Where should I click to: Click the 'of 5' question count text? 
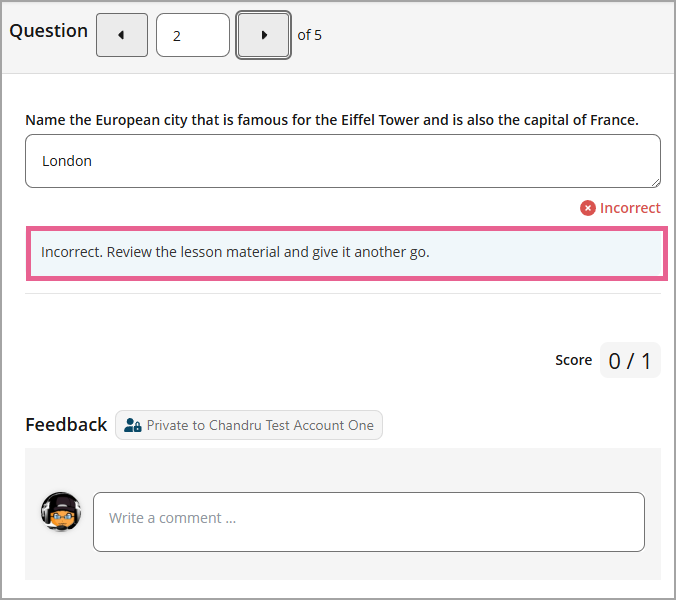309,35
